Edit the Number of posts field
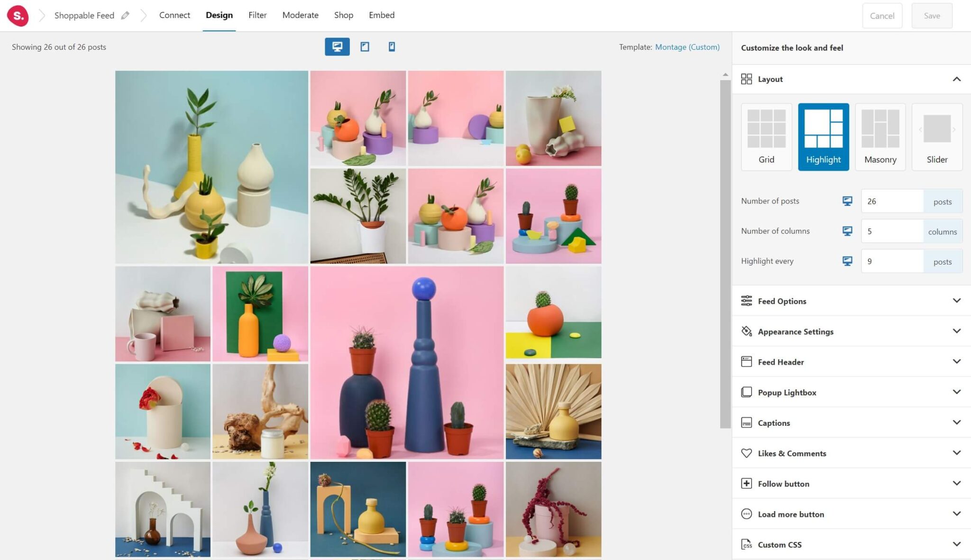The width and height of the screenshot is (971, 560). coord(891,201)
